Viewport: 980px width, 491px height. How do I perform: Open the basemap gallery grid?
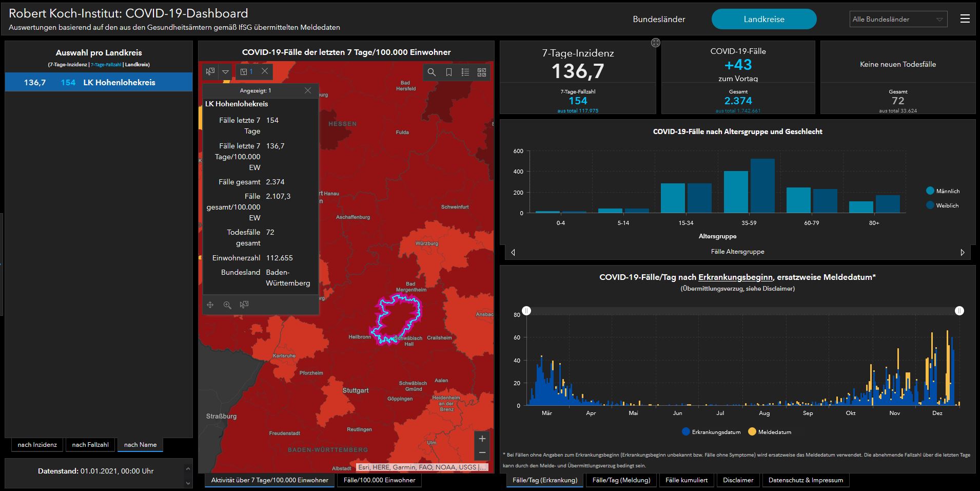482,72
